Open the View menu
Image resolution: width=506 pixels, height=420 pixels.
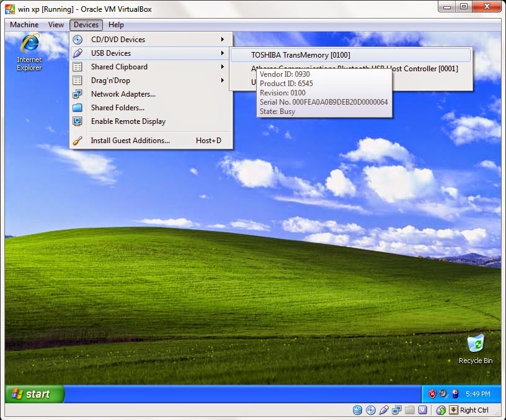tap(56, 25)
